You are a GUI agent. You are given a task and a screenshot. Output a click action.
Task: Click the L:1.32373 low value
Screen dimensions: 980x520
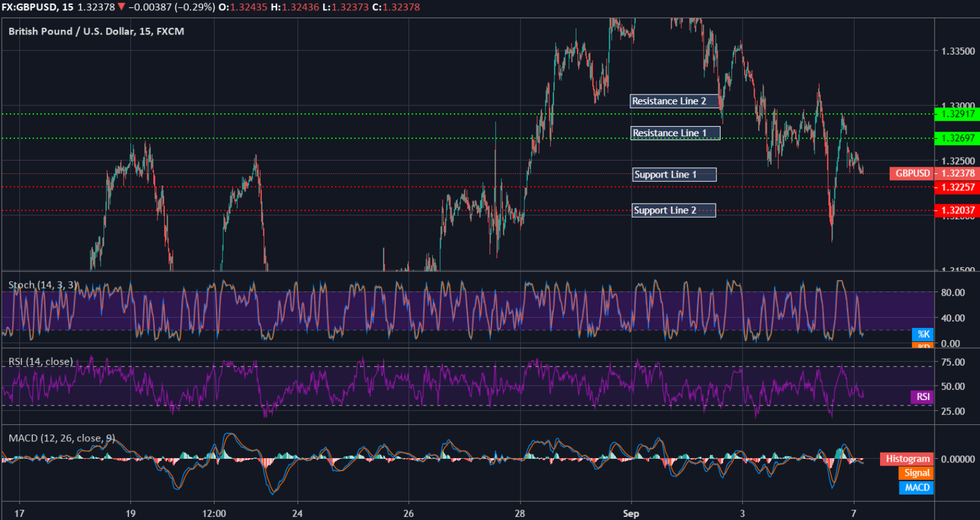(345, 7)
